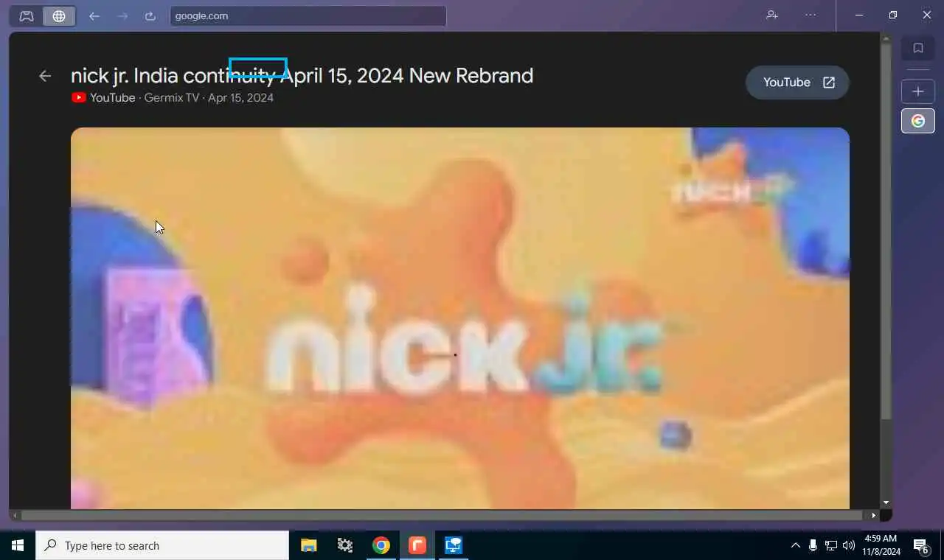Click the YouTube source link under title
944x560 pixels.
click(103, 97)
